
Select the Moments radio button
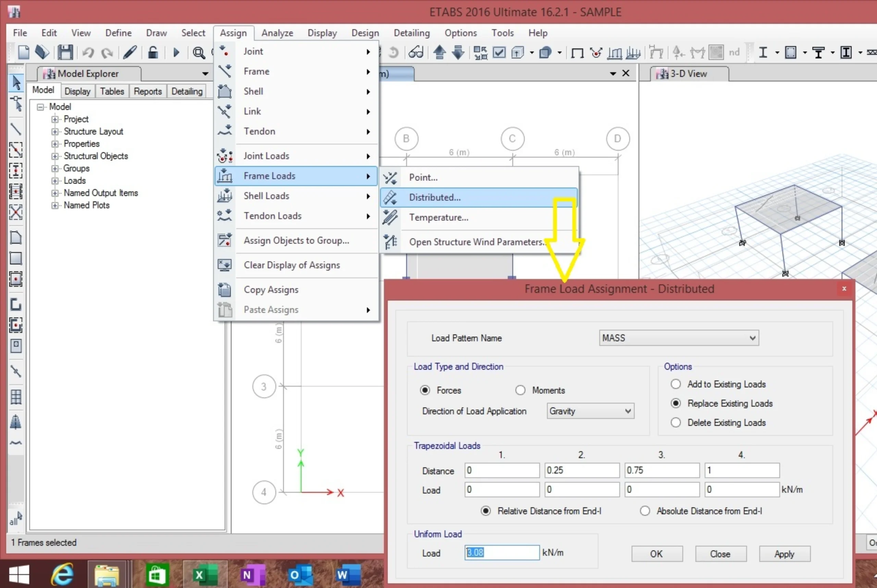coord(520,391)
